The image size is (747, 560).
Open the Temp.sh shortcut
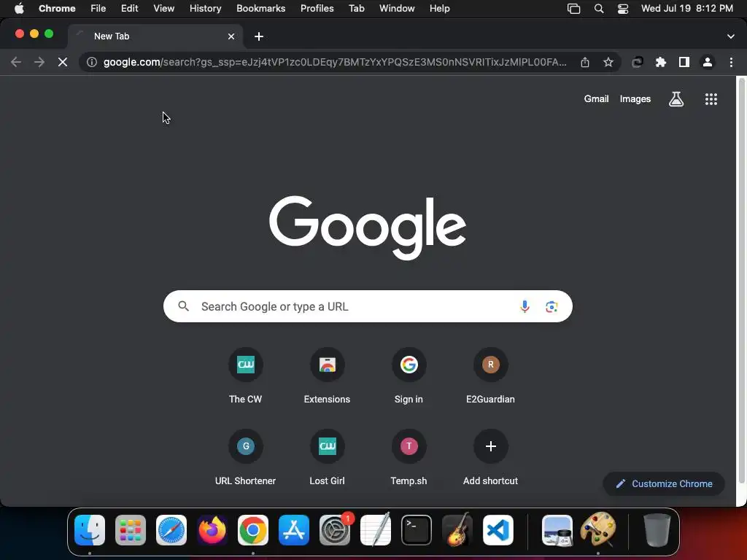click(409, 458)
